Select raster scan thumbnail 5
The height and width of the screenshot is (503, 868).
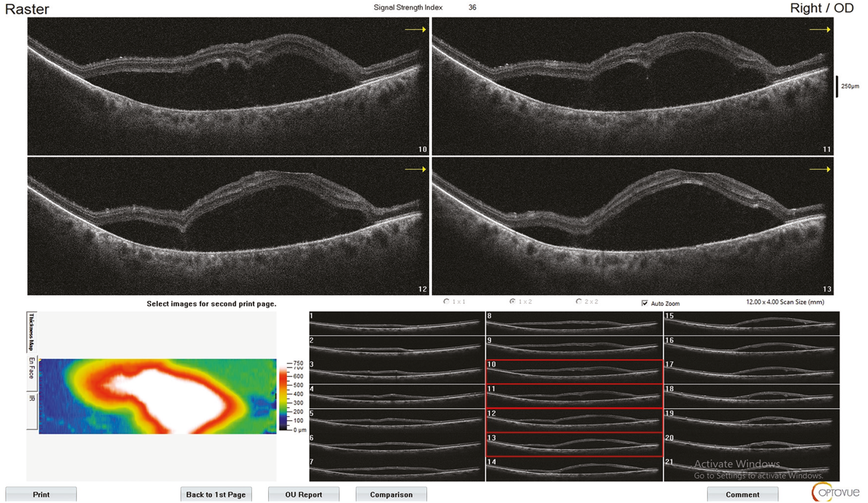(397, 421)
